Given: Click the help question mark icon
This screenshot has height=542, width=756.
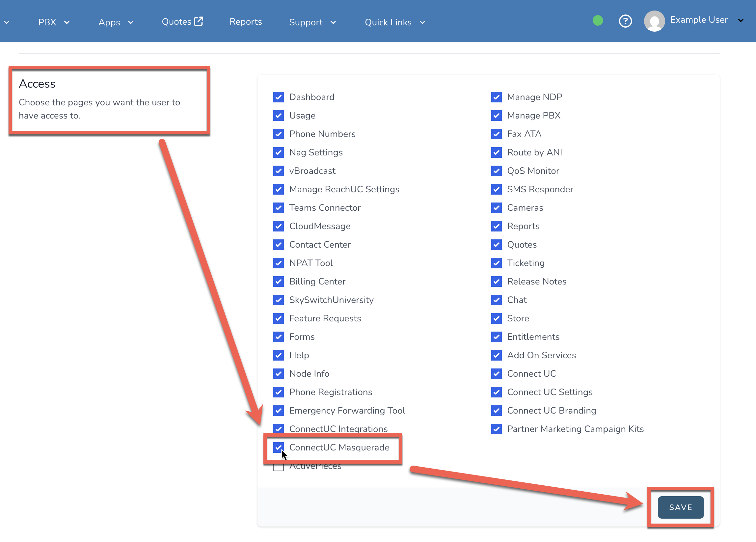Looking at the screenshot, I should (625, 21).
